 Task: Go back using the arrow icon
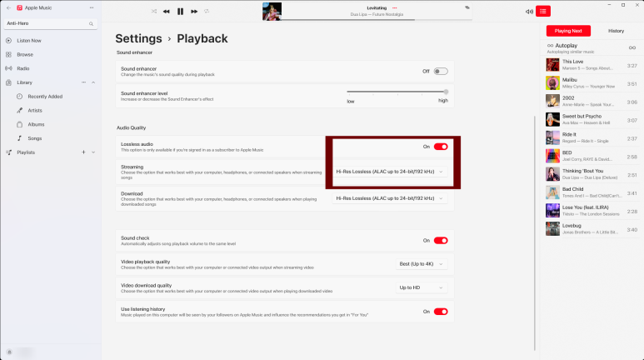coord(8,7)
